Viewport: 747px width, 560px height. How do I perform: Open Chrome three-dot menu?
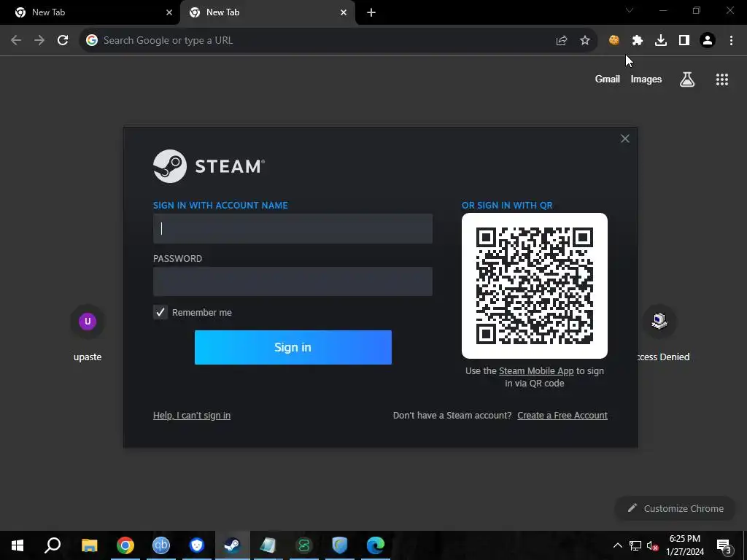point(731,41)
